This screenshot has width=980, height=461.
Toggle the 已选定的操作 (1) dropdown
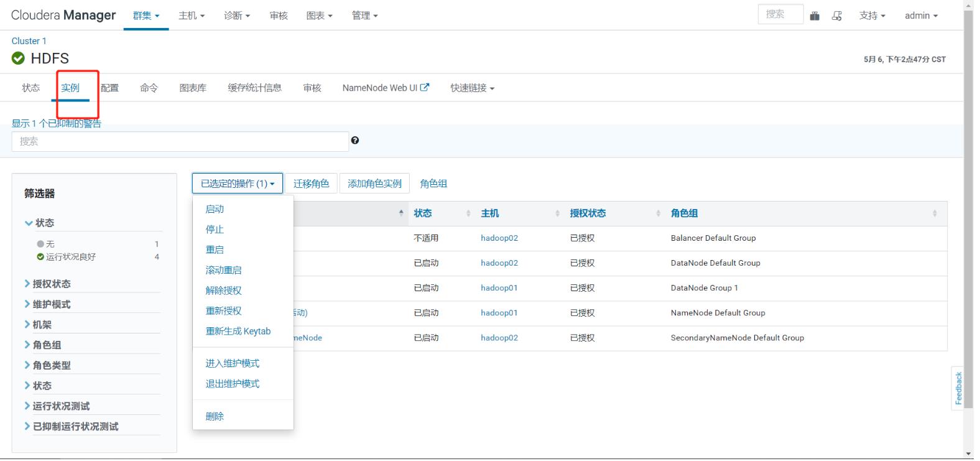click(x=238, y=184)
